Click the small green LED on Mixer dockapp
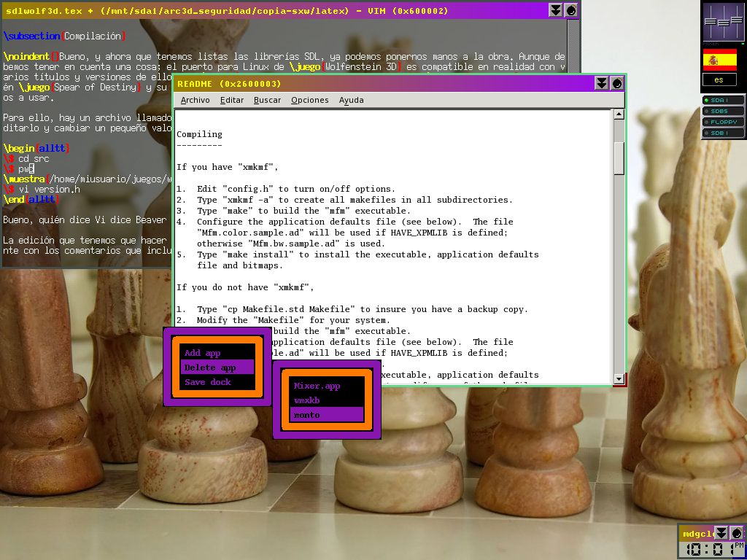The height and width of the screenshot is (560, 747). point(742,44)
